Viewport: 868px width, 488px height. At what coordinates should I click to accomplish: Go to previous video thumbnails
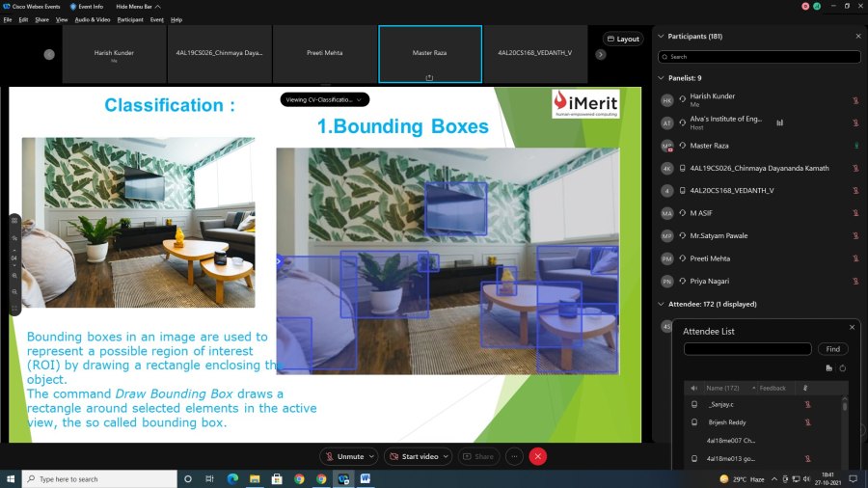[x=49, y=54]
